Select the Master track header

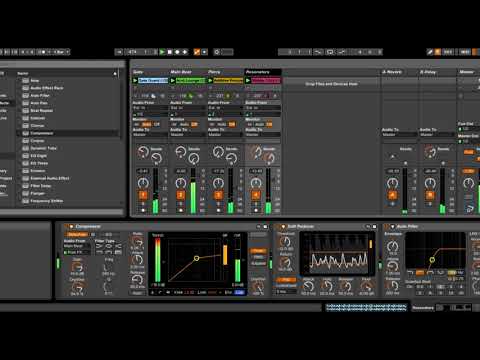468,72
